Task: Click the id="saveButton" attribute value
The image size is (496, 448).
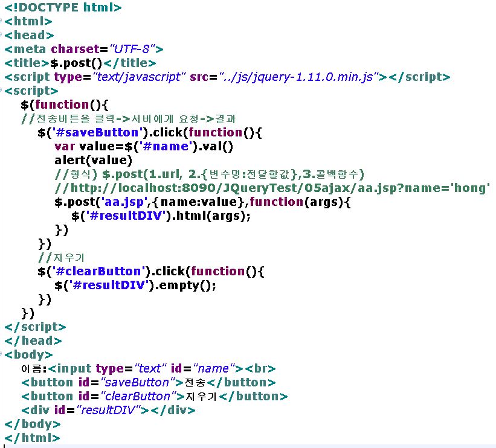Action: coord(138,383)
